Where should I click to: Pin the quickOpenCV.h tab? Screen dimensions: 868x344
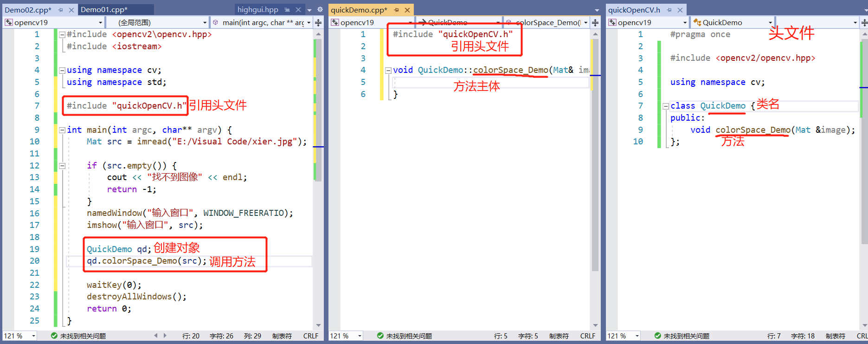pos(669,10)
